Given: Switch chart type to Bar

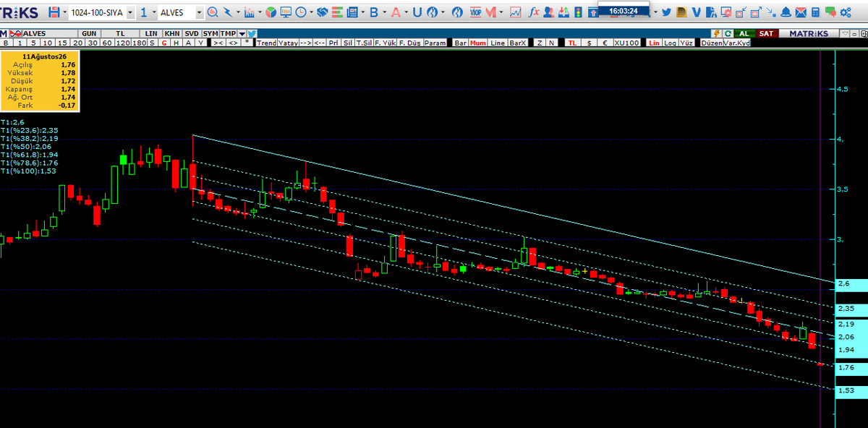Looking at the screenshot, I should tap(460, 43).
